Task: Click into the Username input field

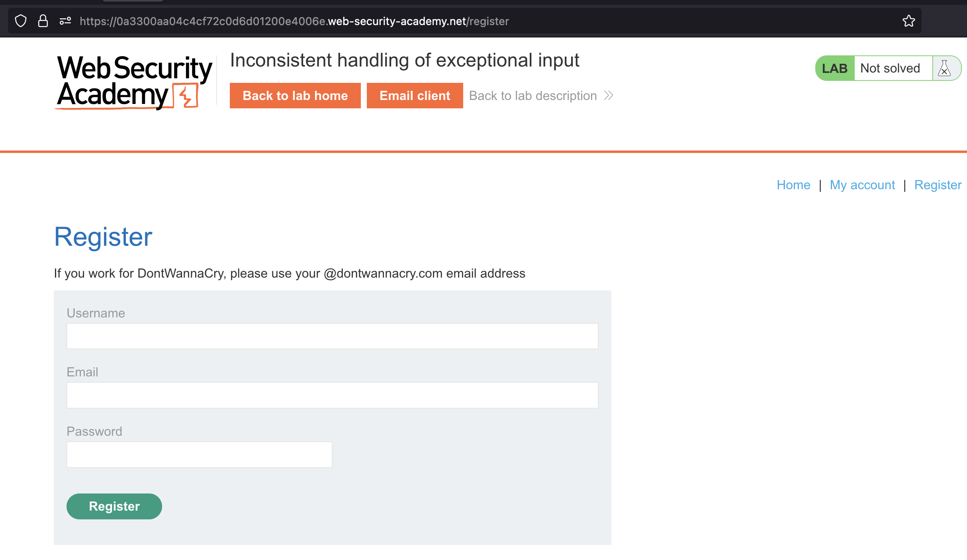Action: click(x=332, y=336)
